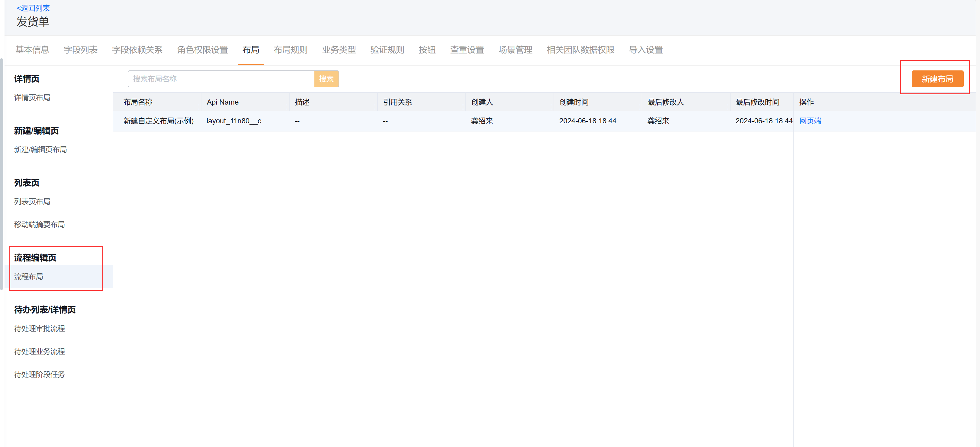This screenshot has height=447, width=980.
Task: Switch to the 场景管理 tab
Action: (516, 50)
